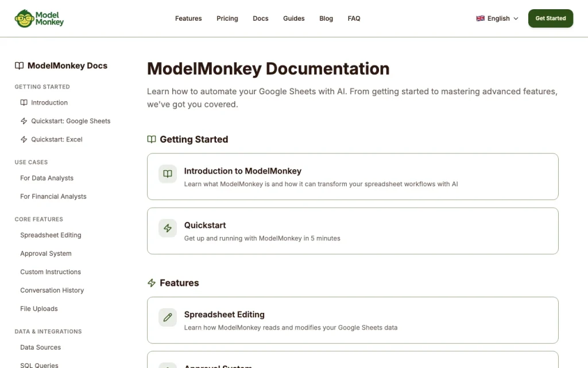
Task: Click the book icon next to Introduction in sidebar
Action: pos(24,102)
